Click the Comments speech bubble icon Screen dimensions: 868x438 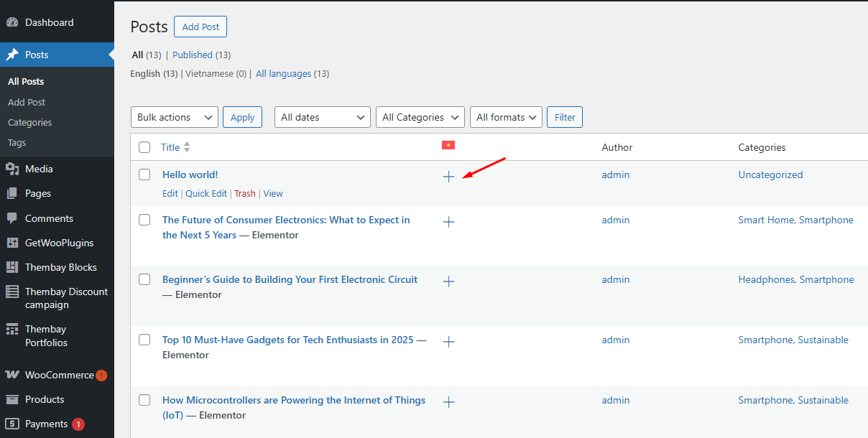12,218
